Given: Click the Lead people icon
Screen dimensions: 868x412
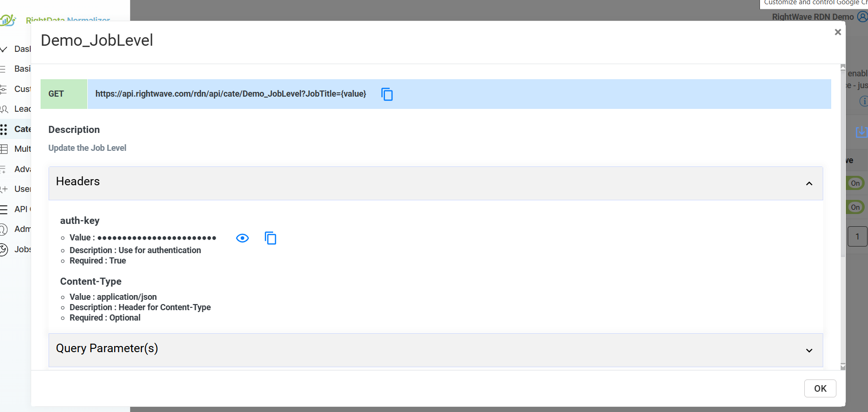Looking at the screenshot, I should (x=4, y=109).
